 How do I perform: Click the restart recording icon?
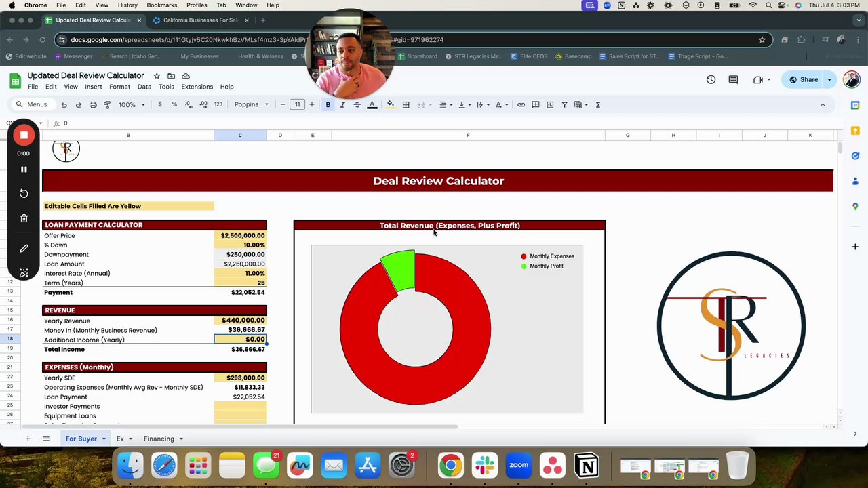pos(24,194)
